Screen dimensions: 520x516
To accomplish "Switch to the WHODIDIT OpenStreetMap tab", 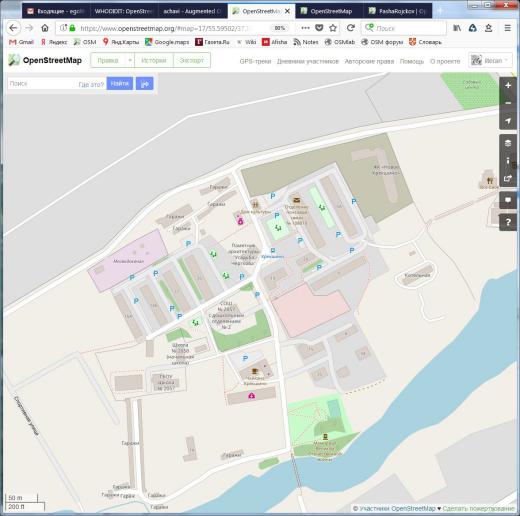I will click(x=123, y=11).
